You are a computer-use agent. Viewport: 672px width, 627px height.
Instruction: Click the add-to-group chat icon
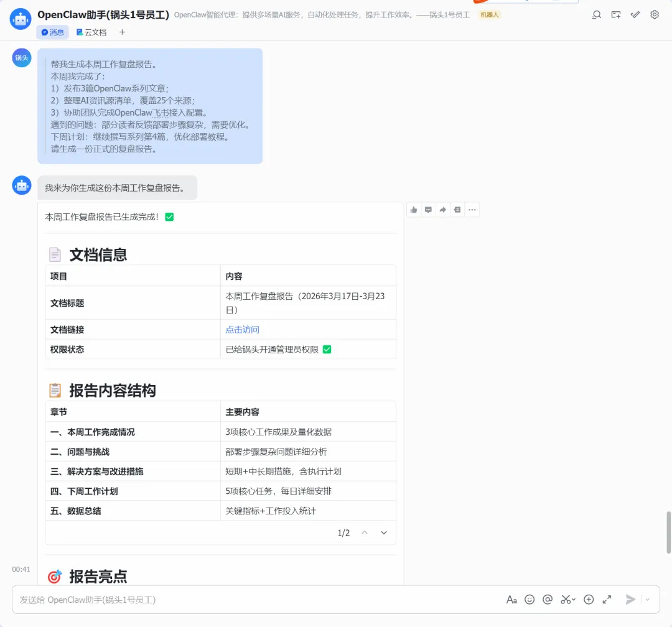pos(616,15)
